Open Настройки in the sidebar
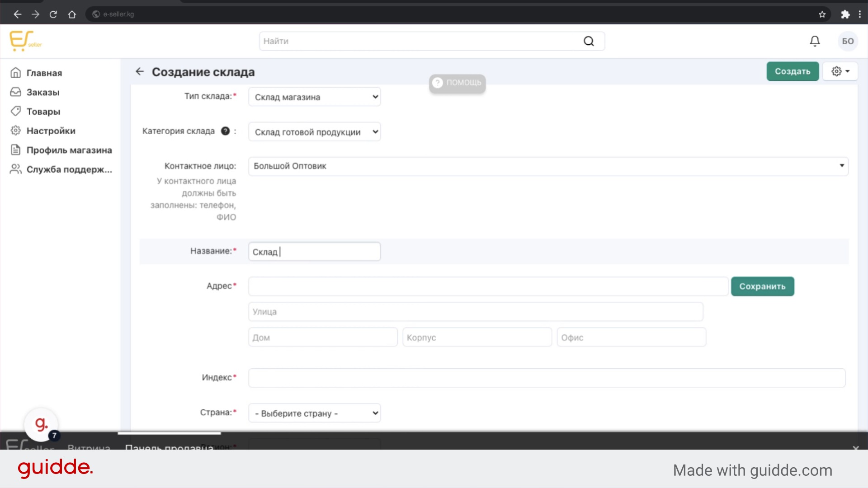Image resolution: width=868 pixels, height=488 pixels. coord(51,131)
